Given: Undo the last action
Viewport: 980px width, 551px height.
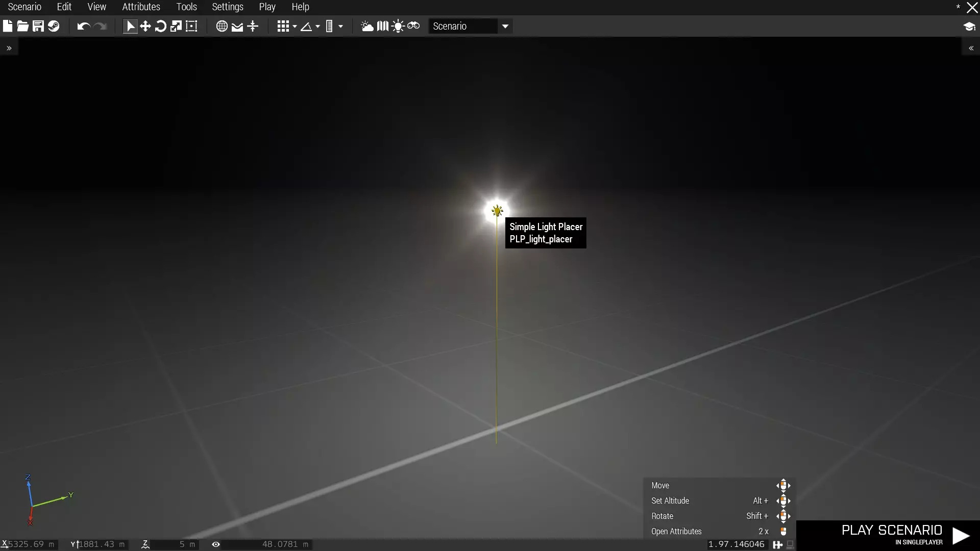Looking at the screenshot, I should 83,27.
